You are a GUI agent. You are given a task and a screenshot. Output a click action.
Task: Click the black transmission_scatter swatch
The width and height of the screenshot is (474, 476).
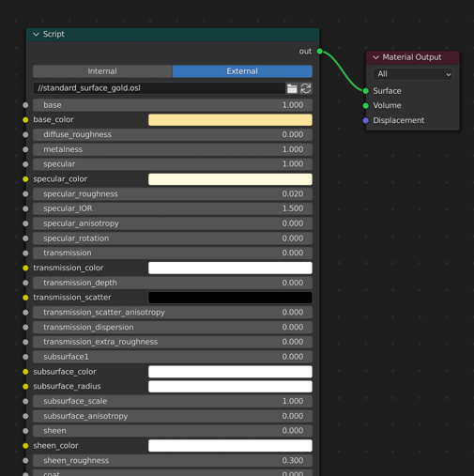230,298
